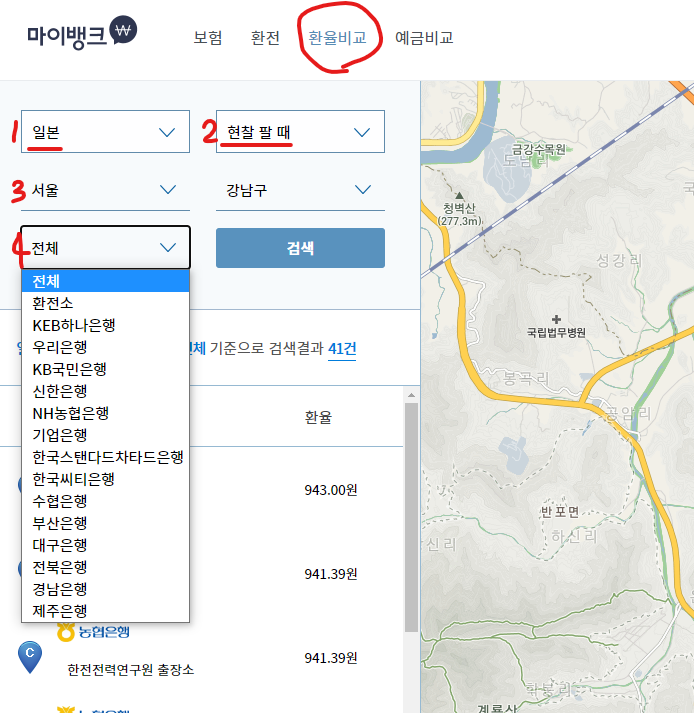Choose 기업은행 from the list
The width and height of the screenshot is (694, 713).
click(106, 435)
